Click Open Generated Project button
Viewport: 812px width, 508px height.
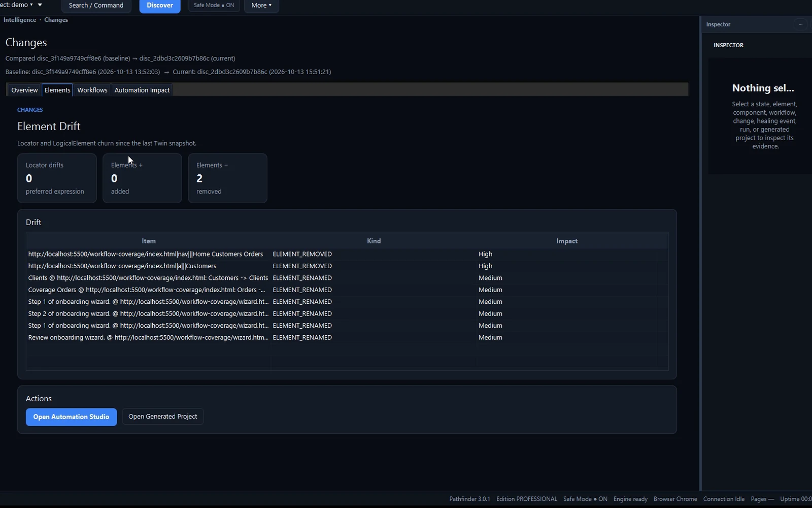[162, 417]
